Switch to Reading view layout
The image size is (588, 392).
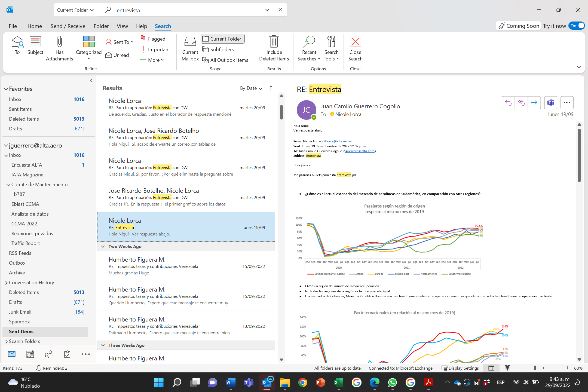pos(507,368)
